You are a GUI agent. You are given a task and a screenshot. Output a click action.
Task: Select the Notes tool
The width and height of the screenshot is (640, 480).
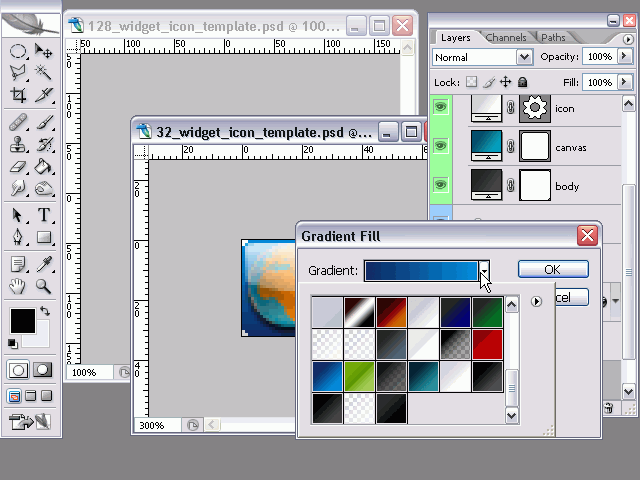(x=18, y=264)
